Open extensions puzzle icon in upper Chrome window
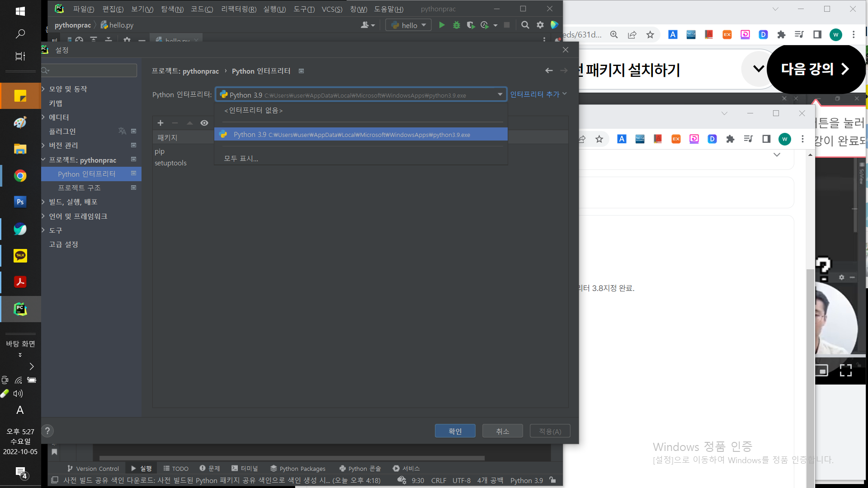The width and height of the screenshot is (868, 488). (x=781, y=35)
